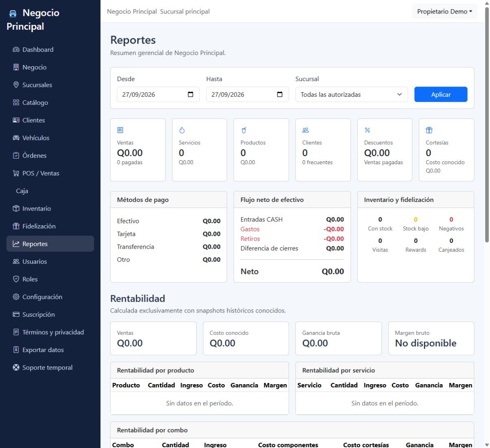Click the Suscripción credit card icon

pos(16,315)
